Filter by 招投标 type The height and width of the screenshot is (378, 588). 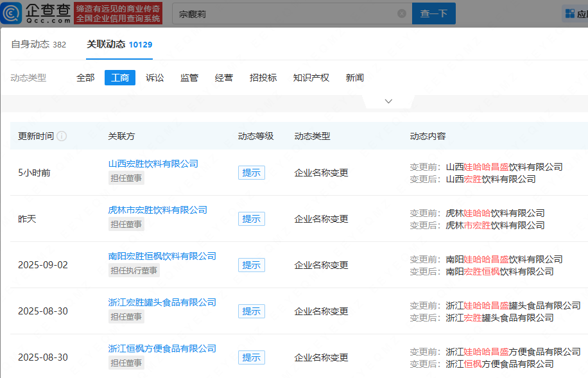tap(263, 78)
